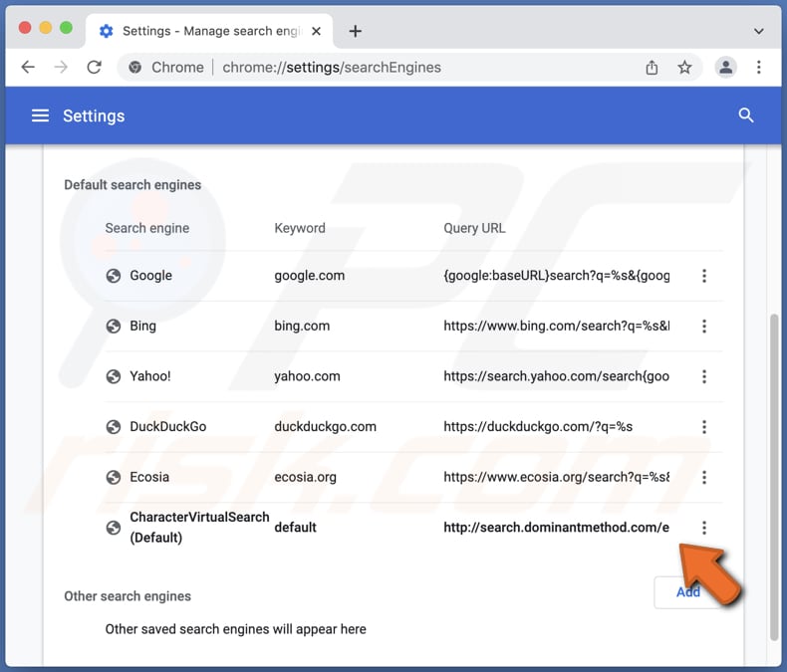787x672 pixels.
Task: Open more actions for Google
Action: [x=704, y=276]
